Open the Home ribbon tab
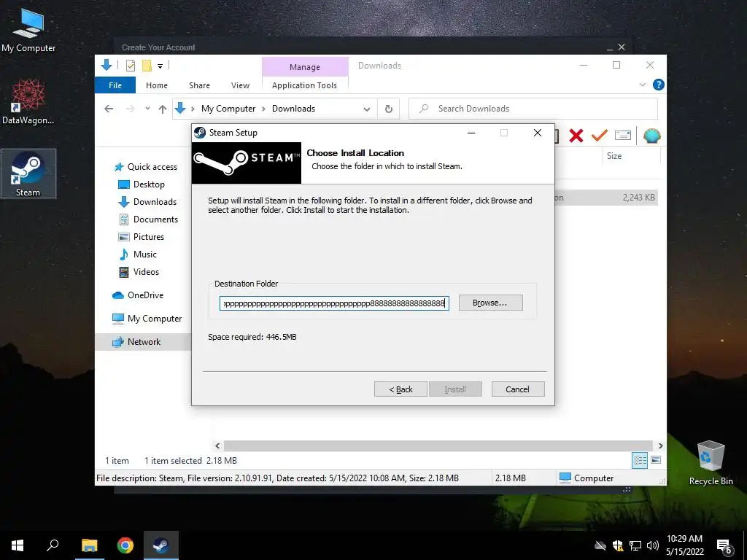Screen dimensions: 747x560 pyautogui.click(x=157, y=85)
